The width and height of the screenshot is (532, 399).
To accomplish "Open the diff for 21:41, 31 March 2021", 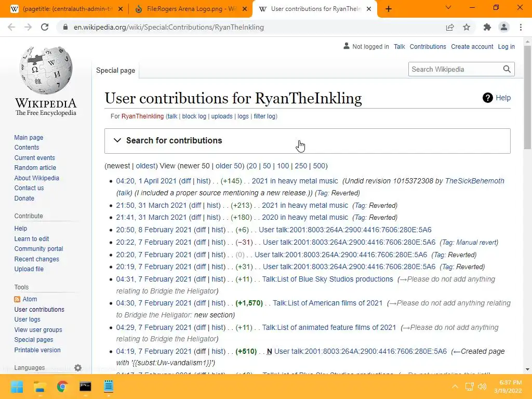I will pos(195,218).
